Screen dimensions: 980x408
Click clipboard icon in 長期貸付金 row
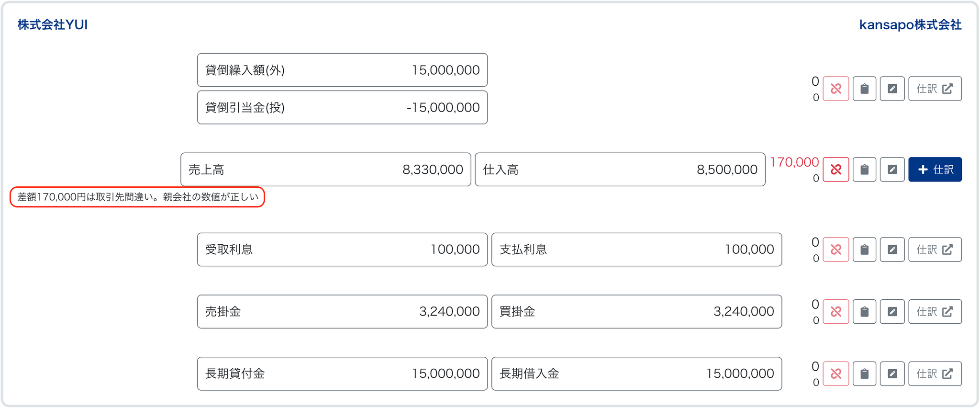click(864, 374)
